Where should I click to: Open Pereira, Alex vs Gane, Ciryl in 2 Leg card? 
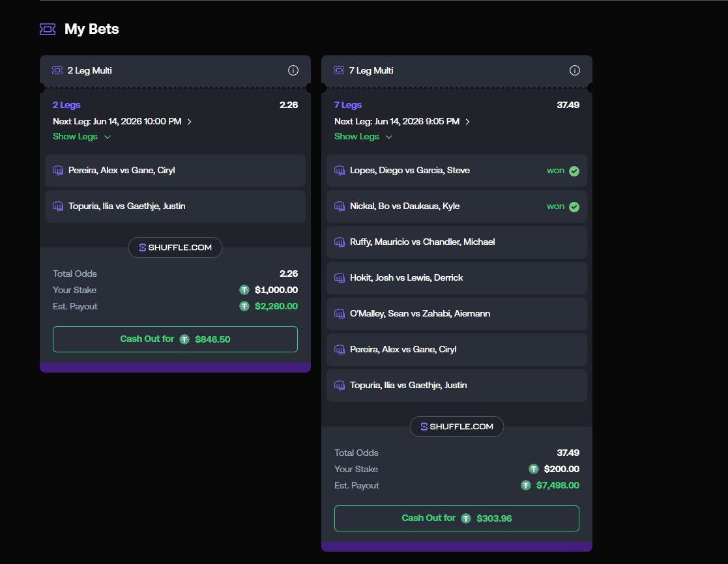pos(175,171)
